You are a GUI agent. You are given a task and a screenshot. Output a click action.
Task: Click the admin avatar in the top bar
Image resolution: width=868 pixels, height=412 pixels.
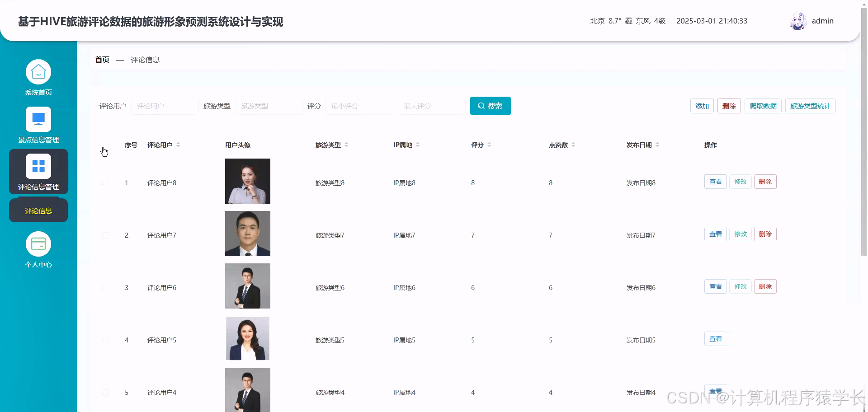(x=798, y=20)
